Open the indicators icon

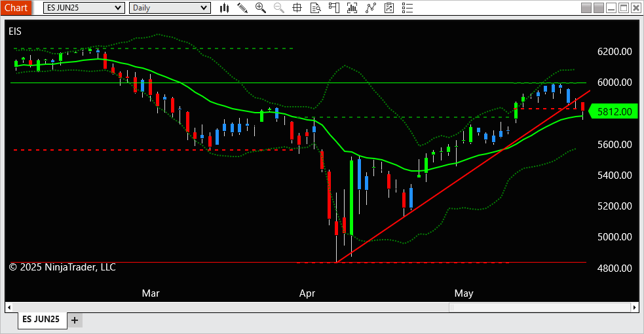pyautogui.click(x=352, y=8)
